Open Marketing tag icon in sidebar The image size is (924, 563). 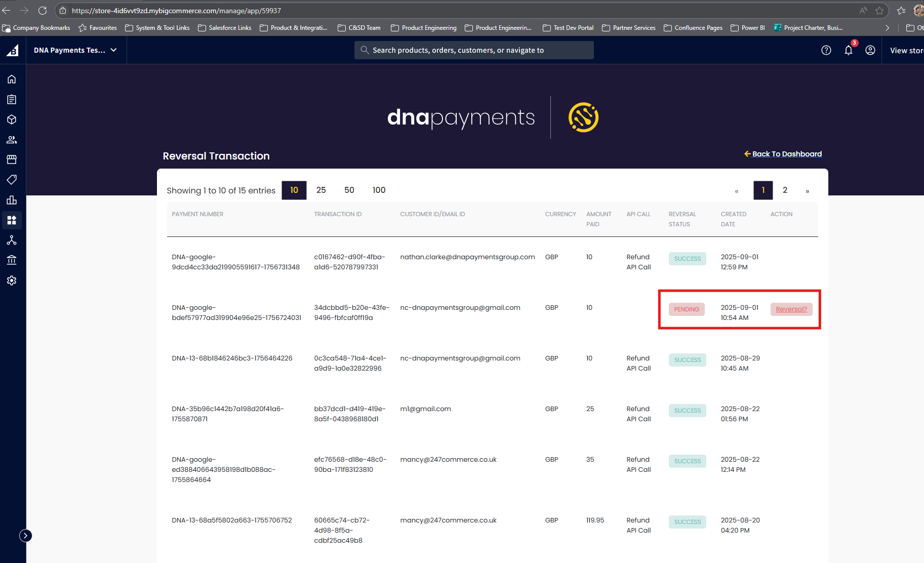[12, 180]
